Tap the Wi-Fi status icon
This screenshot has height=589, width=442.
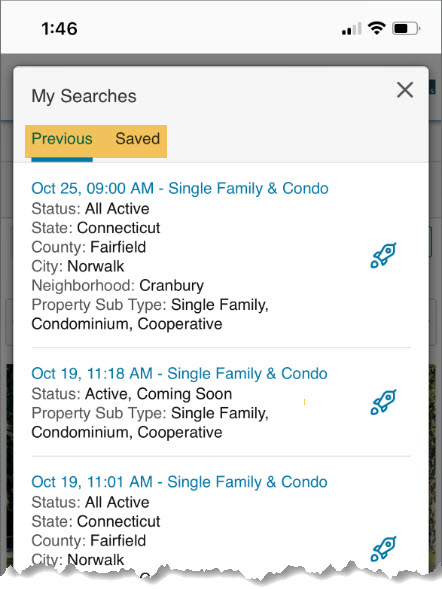[377, 28]
